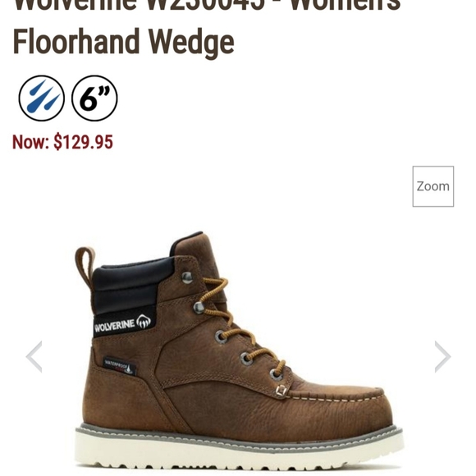Click the top metal eyelet on boot

pos(187,277)
